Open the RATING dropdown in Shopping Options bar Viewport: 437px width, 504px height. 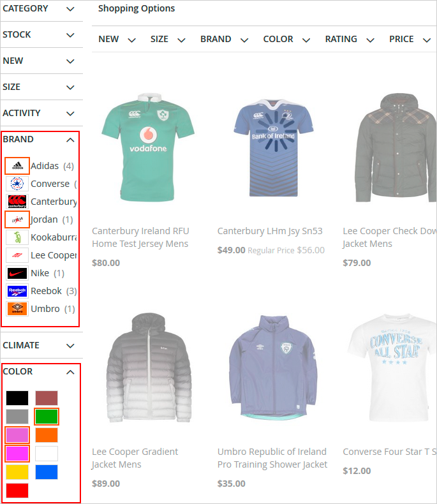(x=350, y=39)
